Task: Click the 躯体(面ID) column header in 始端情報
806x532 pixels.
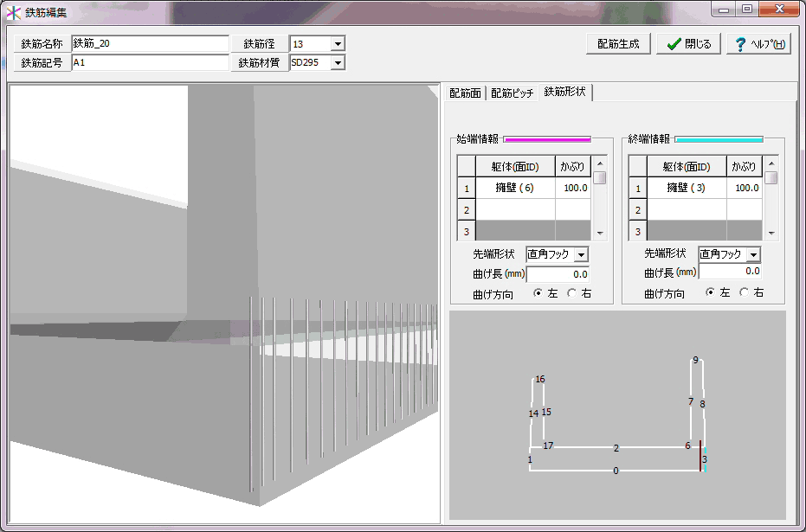Action: pos(515,167)
